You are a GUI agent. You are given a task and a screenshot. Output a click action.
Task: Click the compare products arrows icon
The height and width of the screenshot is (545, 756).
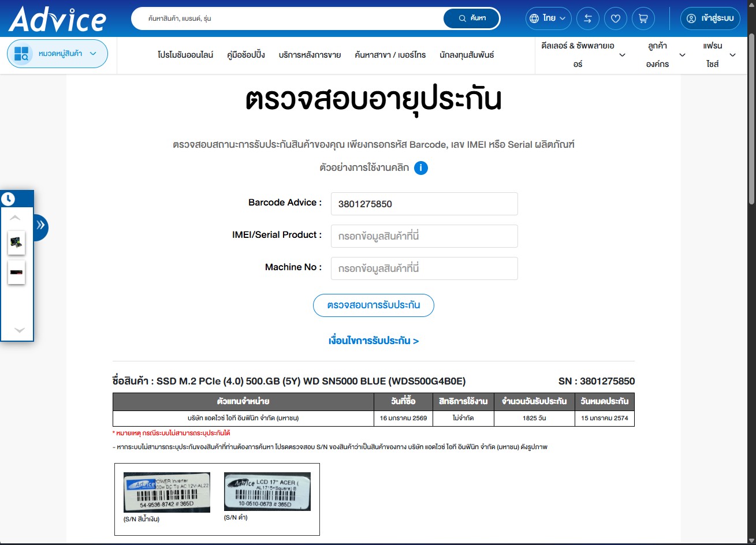coord(587,18)
